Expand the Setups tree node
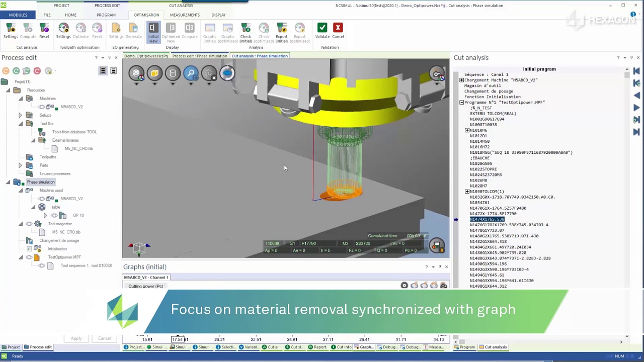Screen dimensions: 644x362 pyautogui.click(x=21, y=115)
